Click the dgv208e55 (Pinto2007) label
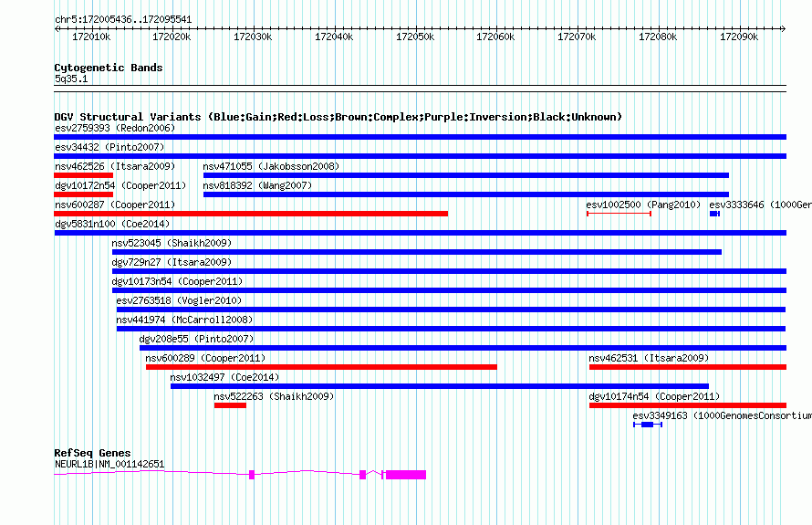812x525 pixels. pos(196,339)
